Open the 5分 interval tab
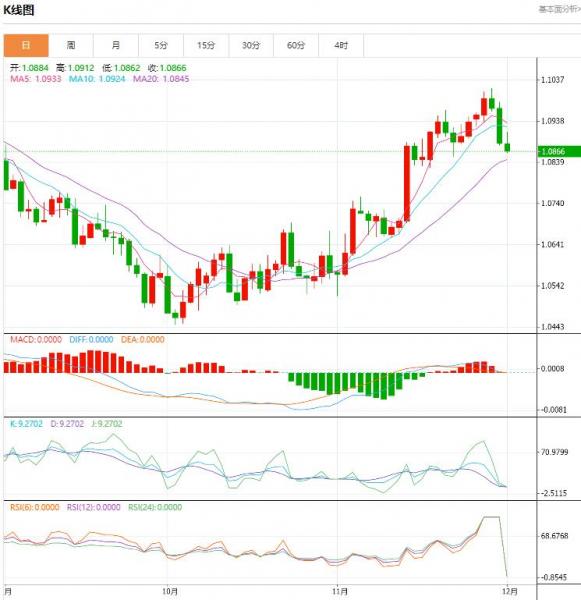The height and width of the screenshot is (600, 581). pos(161,46)
